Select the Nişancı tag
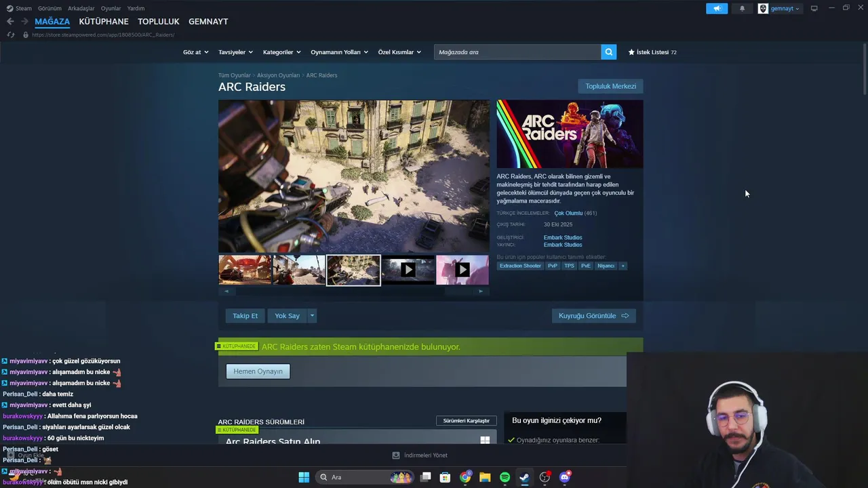Image resolution: width=868 pixels, height=488 pixels. point(606,266)
